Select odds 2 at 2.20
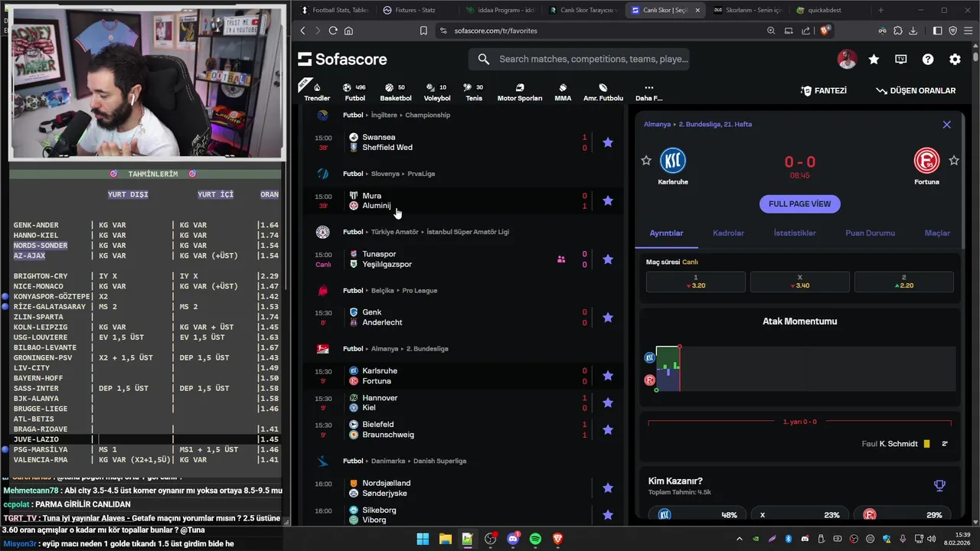Image resolution: width=980 pixels, height=551 pixels. [903, 282]
